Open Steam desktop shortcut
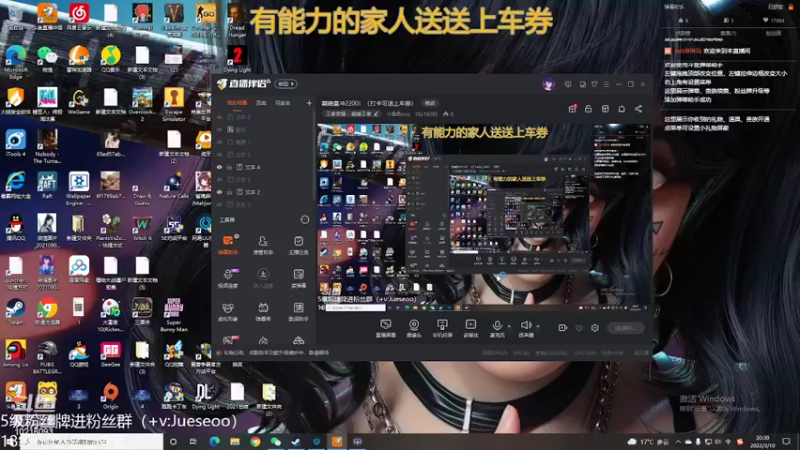Image resolution: width=800 pixels, height=450 pixels. pyautogui.click(x=15, y=312)
